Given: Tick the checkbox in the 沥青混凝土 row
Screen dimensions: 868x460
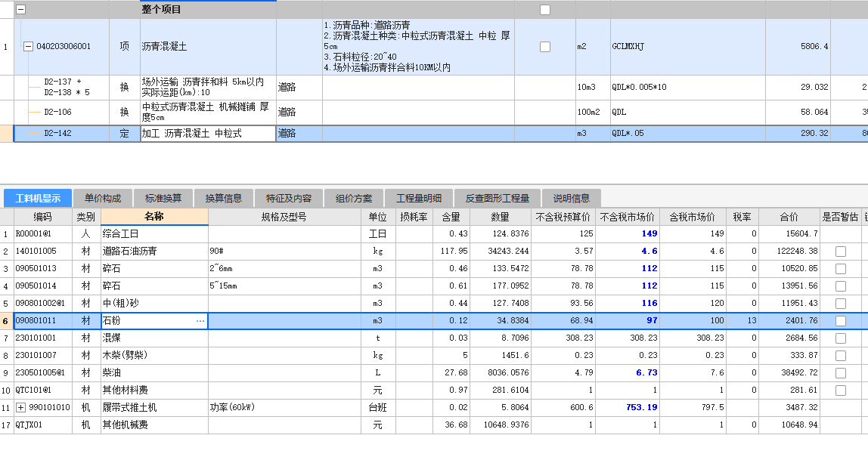Looking at the screenshot, I should point(545,46).
